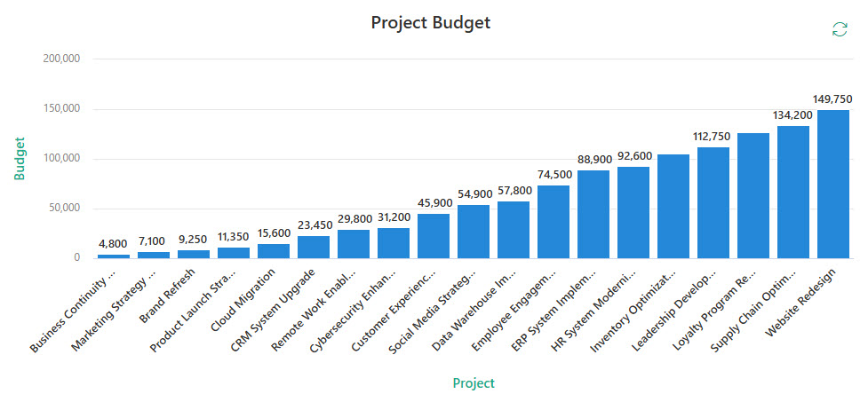Screen dimensions: 868x402
Task: Click the Project Budget chart title
Action: pos(430,23)
